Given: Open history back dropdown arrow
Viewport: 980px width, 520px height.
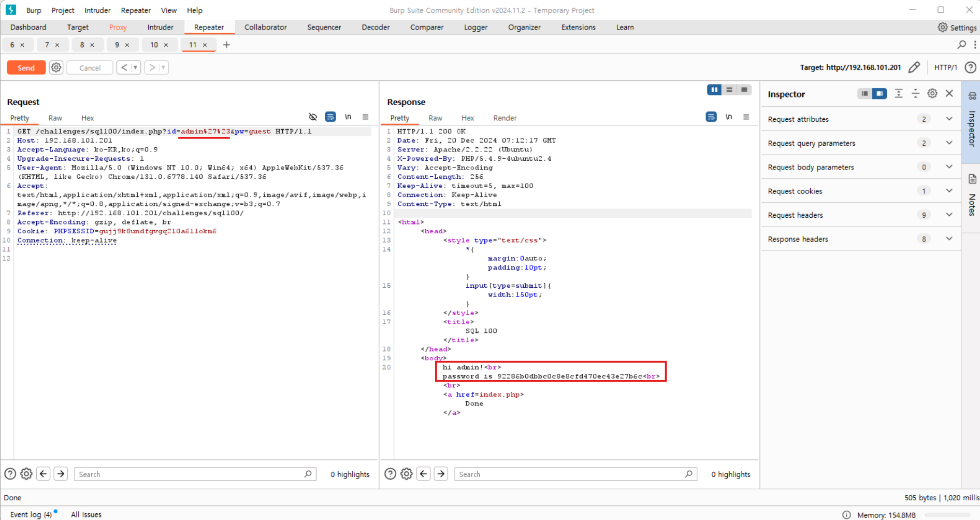Looking at the screenshot, I should pyautogui.click(x=136, y=67).
